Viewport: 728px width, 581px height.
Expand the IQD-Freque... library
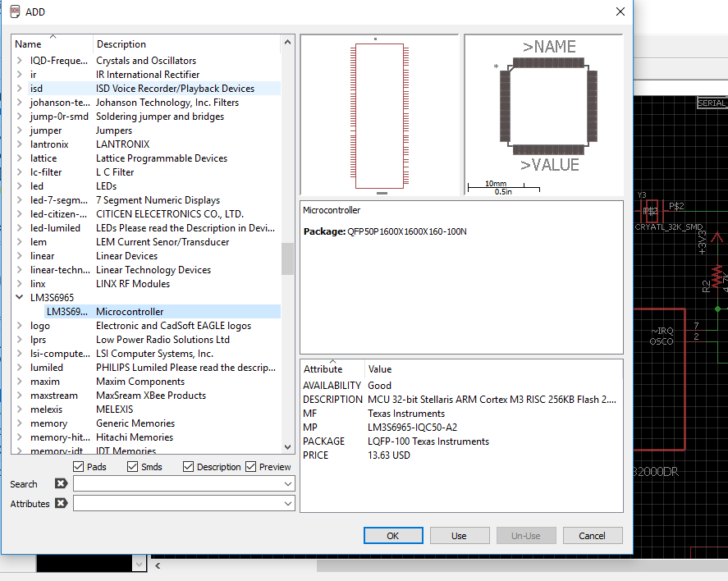(x=19, y=61)
